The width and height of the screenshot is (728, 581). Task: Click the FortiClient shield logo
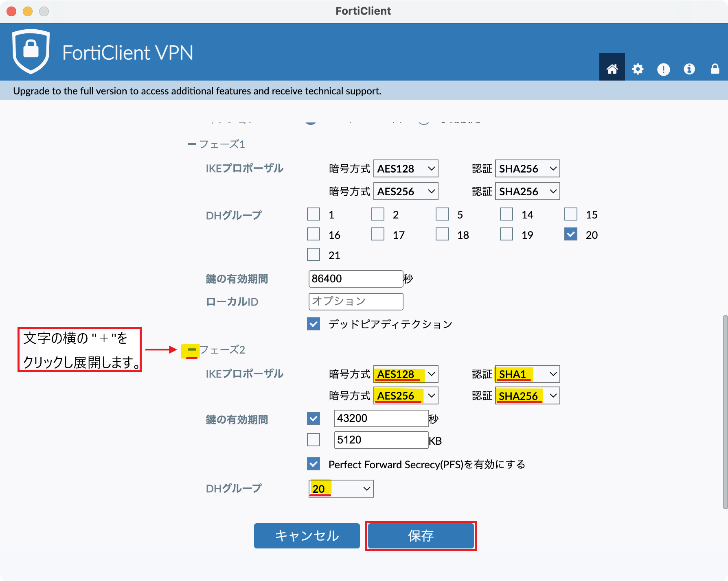[x=31, y=51]
